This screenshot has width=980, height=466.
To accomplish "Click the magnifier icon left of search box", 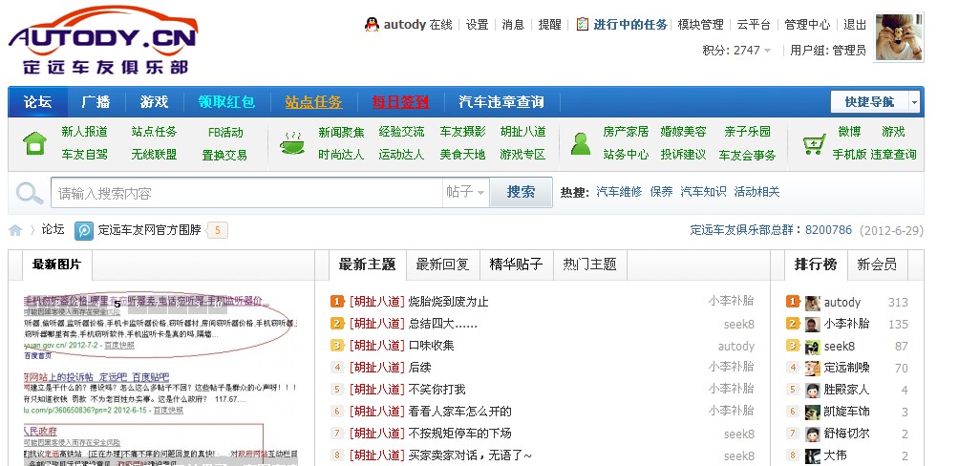I will 30,193.
